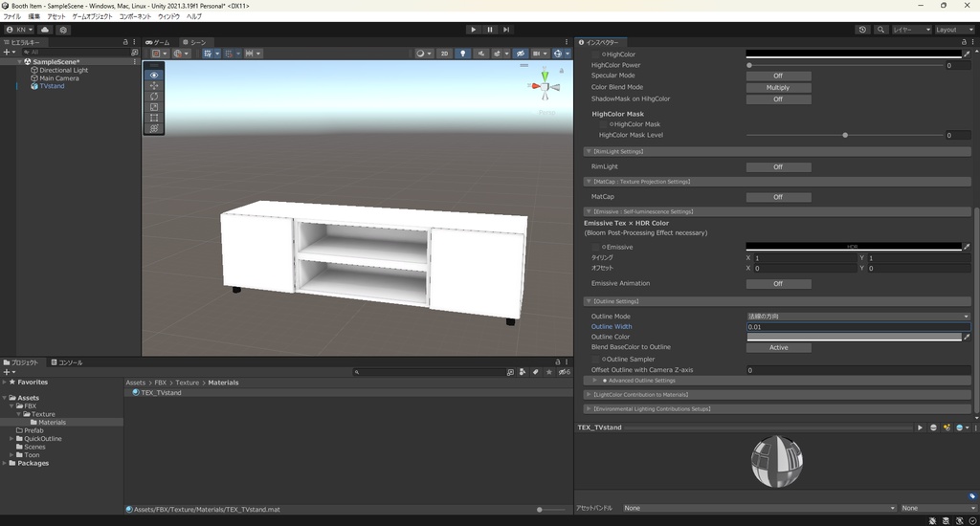Toggle MatCap Off button
The height and width of the screenshot is (526, 980).
click(778, 197)
